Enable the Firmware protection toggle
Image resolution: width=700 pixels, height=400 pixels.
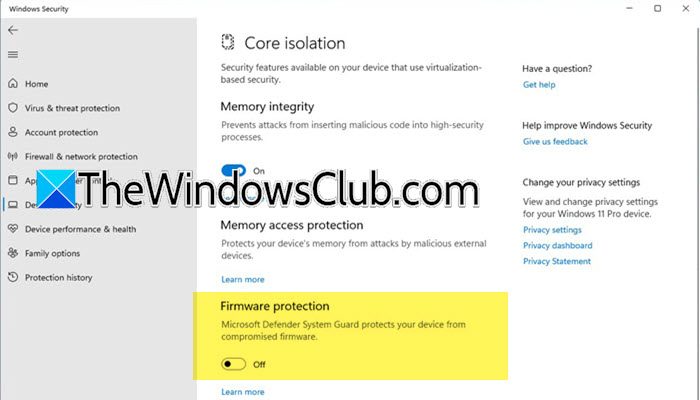point(233,364)
